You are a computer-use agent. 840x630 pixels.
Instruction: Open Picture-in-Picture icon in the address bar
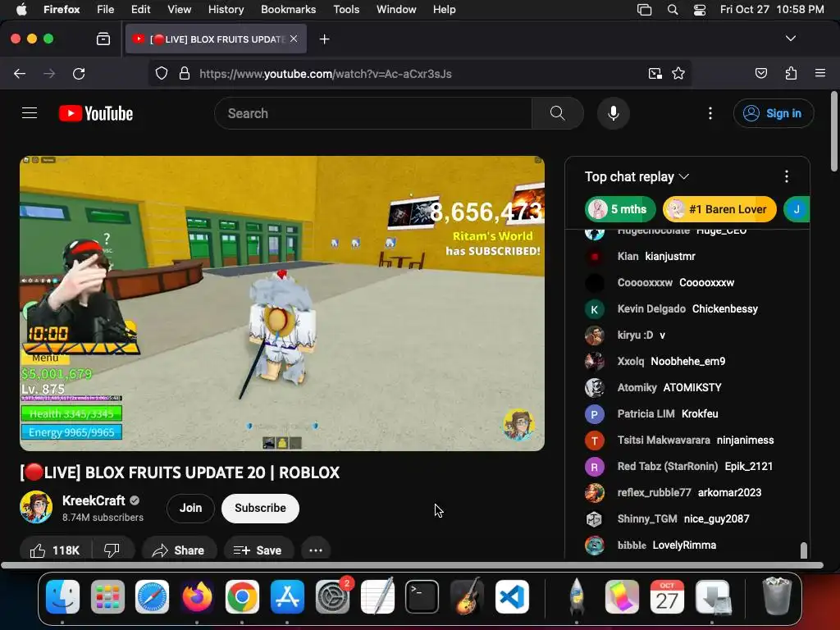(x=655, y=73)
